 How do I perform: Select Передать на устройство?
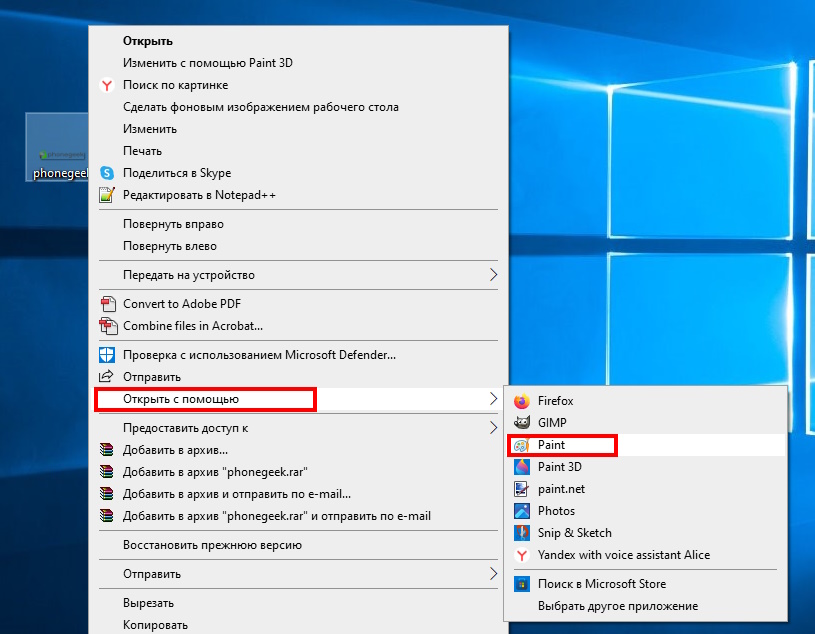(x=189, y=275)
